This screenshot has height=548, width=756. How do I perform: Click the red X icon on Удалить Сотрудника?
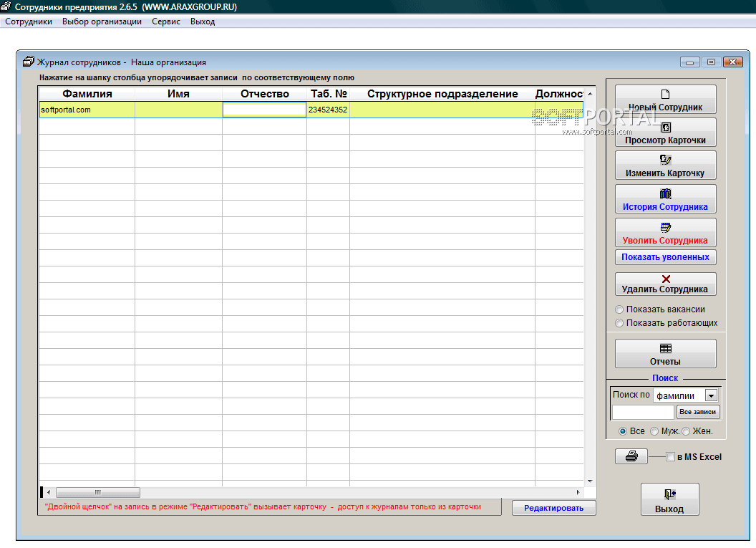[666, 279]
